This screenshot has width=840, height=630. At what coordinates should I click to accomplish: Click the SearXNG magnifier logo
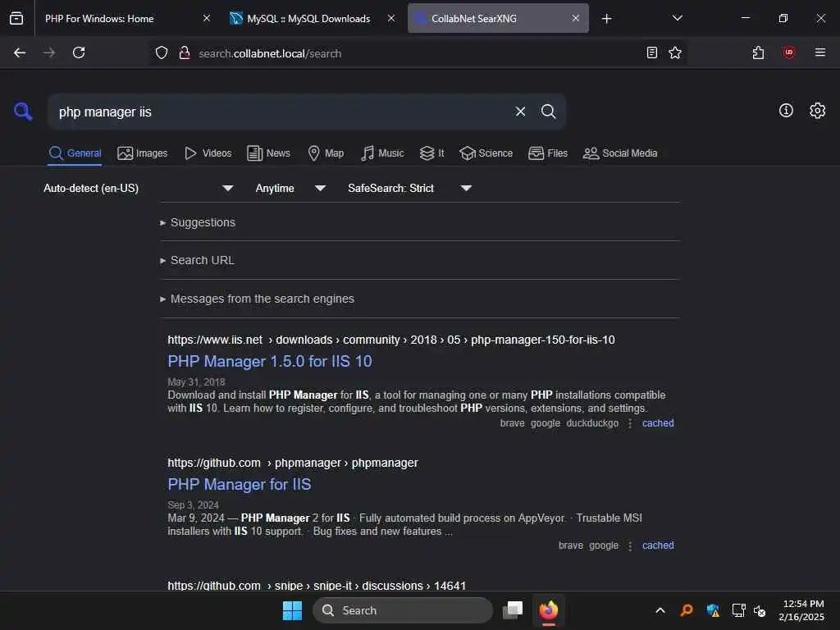tap(23, 112)
